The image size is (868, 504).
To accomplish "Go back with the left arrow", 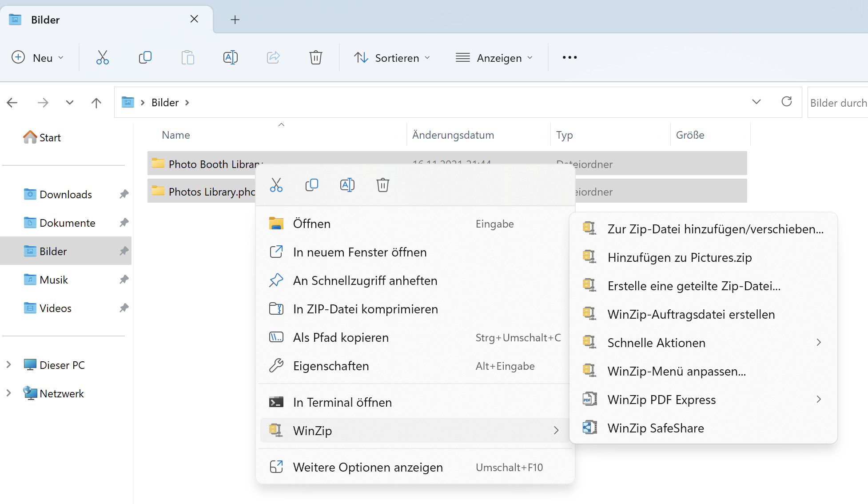I will pos(12,103).
